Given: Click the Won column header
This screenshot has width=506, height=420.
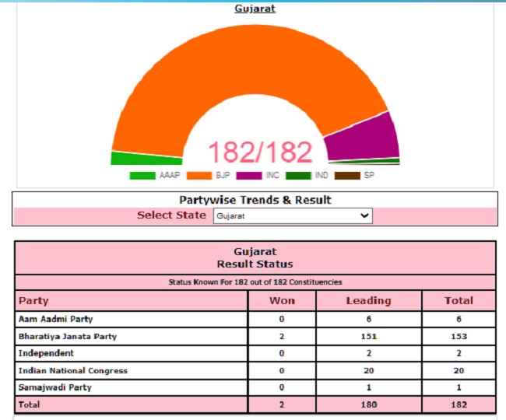Looking at the screenshot, I should 282,300.
